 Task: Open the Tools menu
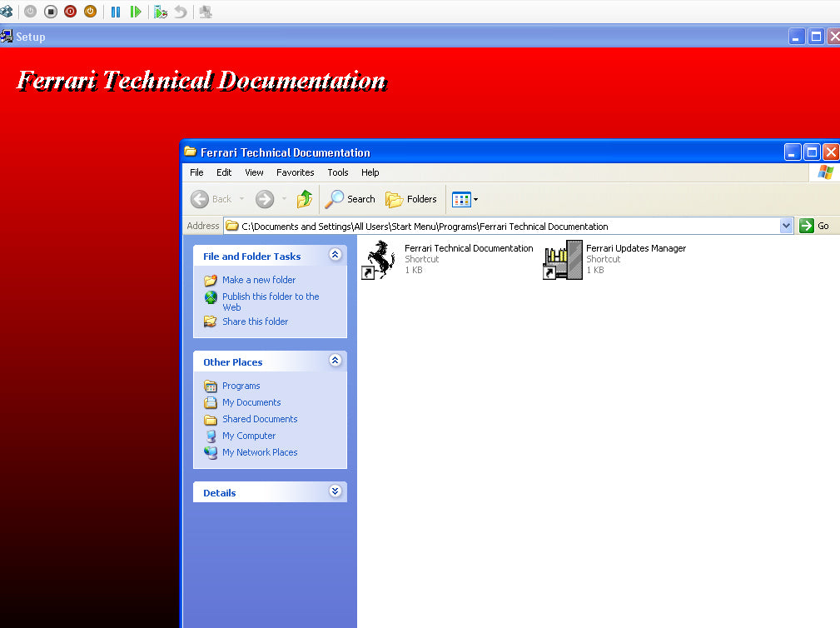pyautogui.click(x=337, y=172)
